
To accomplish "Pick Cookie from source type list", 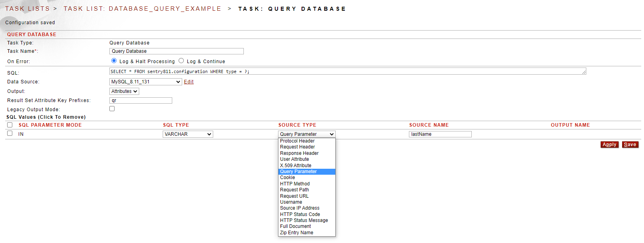I will point(307,177).
